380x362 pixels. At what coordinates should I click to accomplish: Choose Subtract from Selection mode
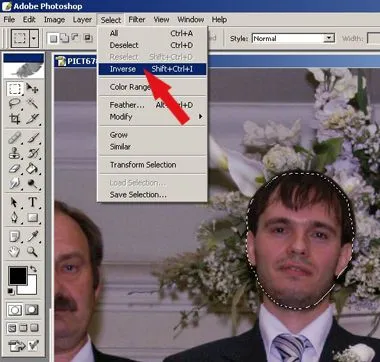click(x=76, y=38)
